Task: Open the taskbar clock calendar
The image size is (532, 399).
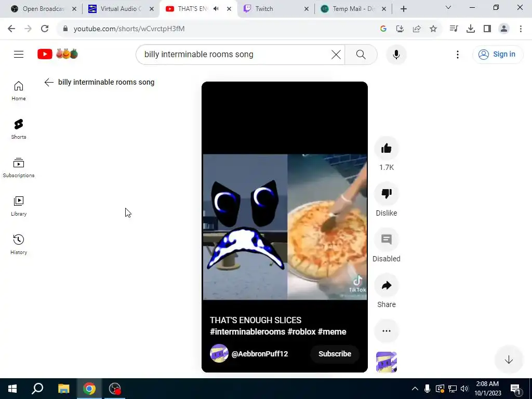Action: coord(487,389)
